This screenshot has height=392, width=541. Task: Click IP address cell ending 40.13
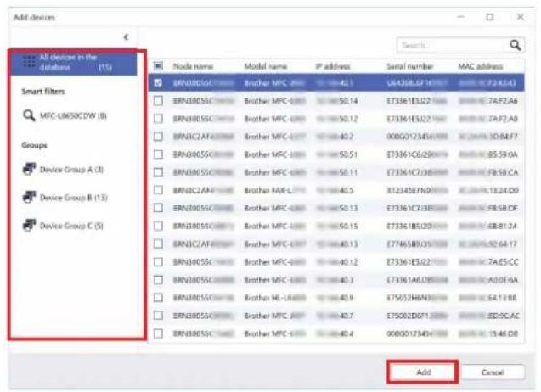pos(336,244)
